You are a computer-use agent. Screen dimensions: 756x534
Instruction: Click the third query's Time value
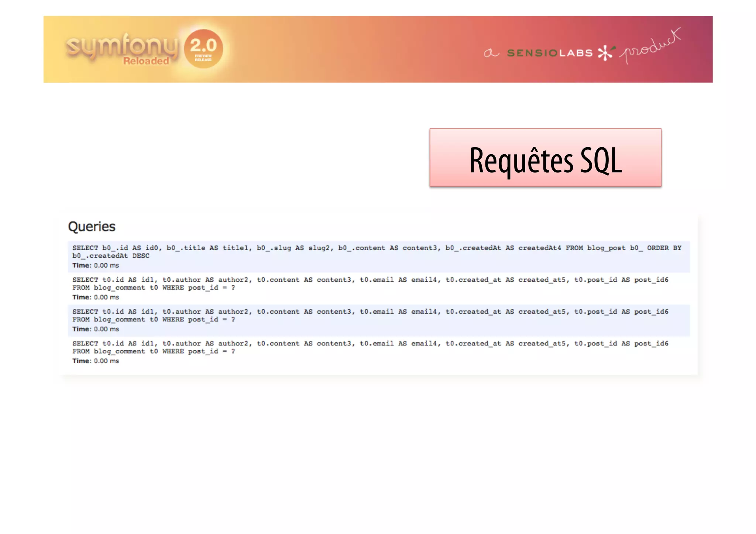pyautogui.click(x=106, y=329)
